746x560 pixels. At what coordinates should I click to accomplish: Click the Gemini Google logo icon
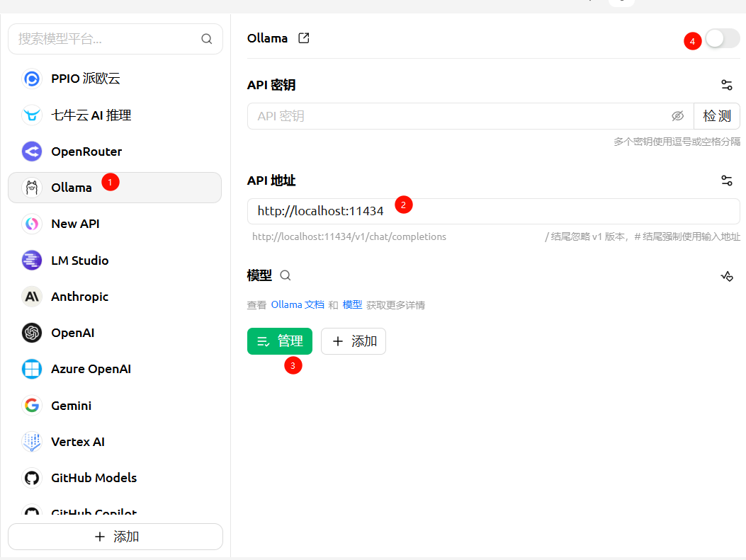(32, 406)
